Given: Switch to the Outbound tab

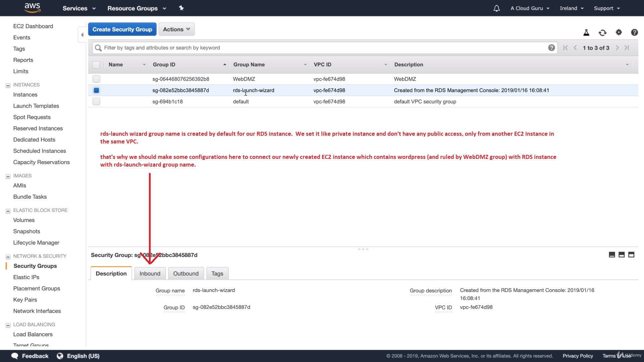Looking at the screenshot, I should [x=186, y=274].
